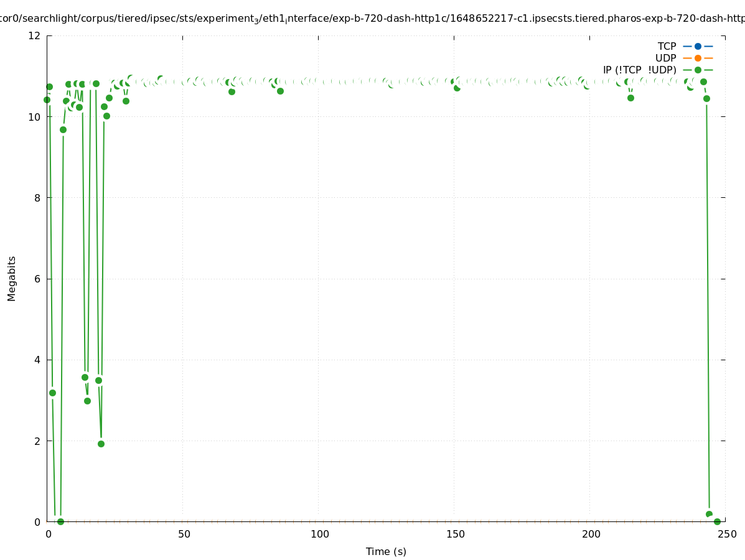This screenshot has width=745, height=560.
Task: Select the IP (!TCP !UDP) legend label
Action: (639, 70)
